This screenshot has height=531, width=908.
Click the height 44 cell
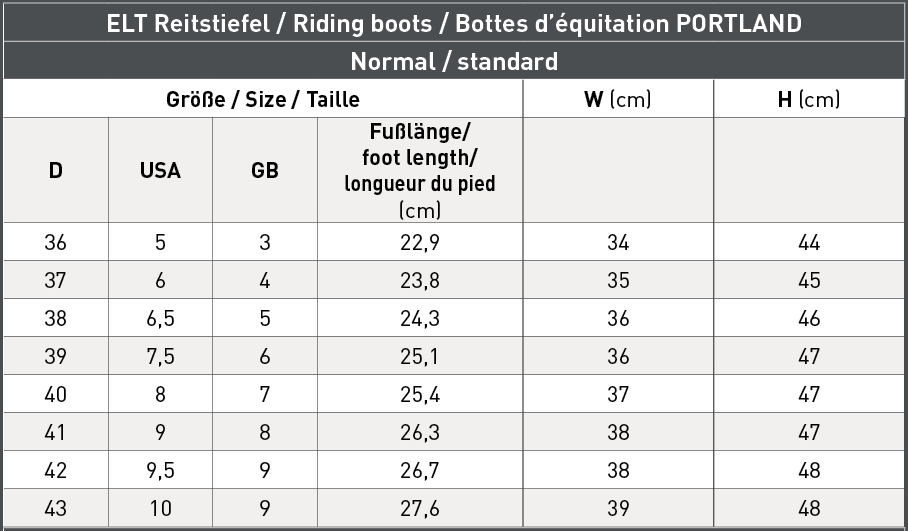tap(809, 242)
